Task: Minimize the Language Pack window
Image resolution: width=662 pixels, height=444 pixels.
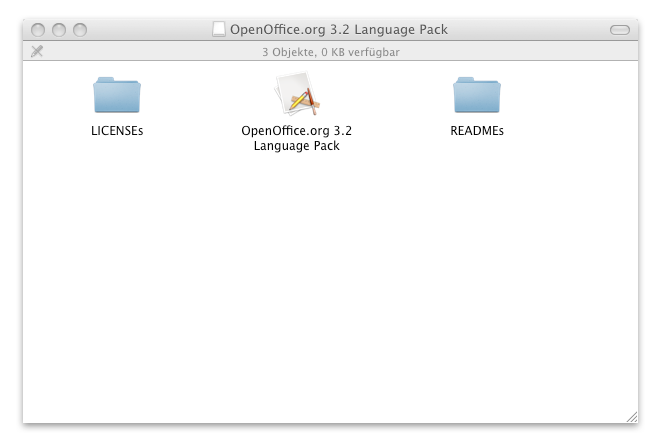Action: click(x=60, y=30)
